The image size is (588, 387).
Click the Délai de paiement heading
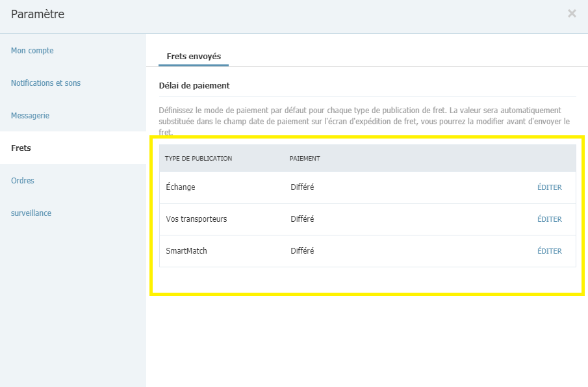click(194, 86)
